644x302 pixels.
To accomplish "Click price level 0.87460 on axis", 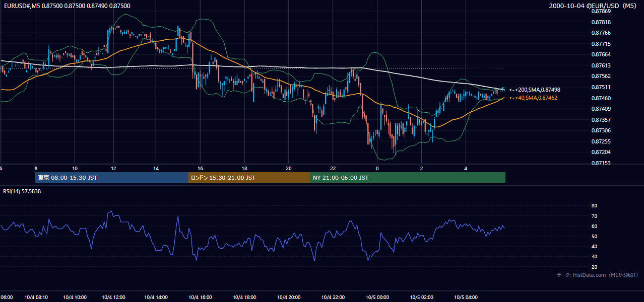I will (601, 98).
